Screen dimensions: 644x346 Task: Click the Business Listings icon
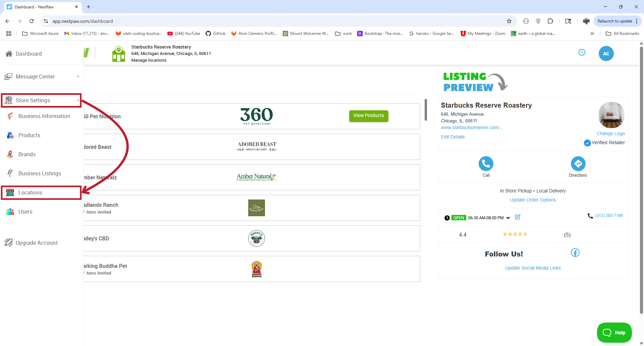coord(10,173)
